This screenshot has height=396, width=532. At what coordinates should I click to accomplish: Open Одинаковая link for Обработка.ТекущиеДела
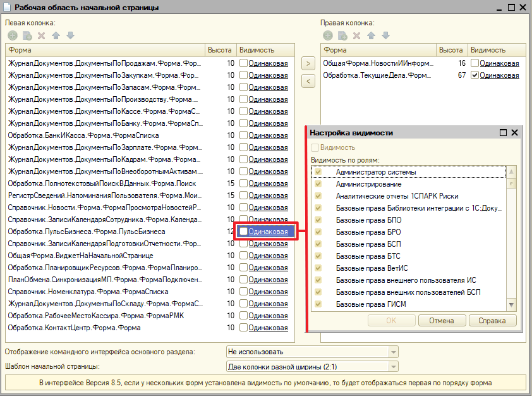tap(499, 75)
